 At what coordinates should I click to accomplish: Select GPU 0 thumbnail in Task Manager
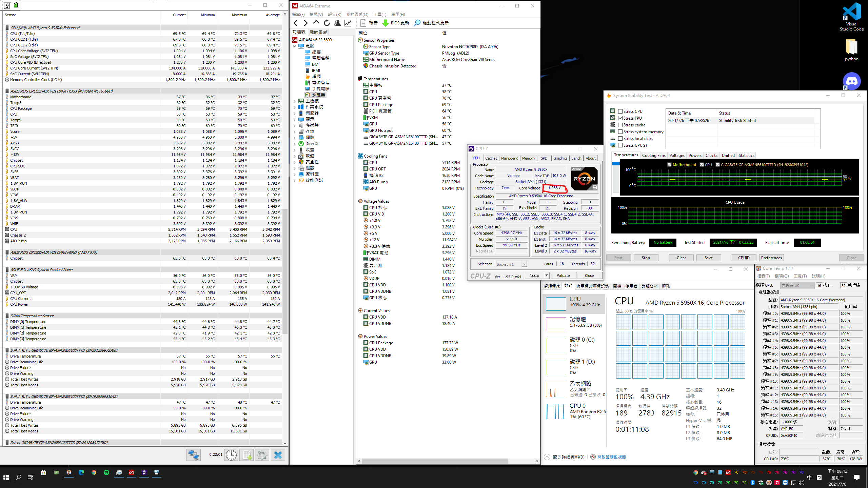556,411
